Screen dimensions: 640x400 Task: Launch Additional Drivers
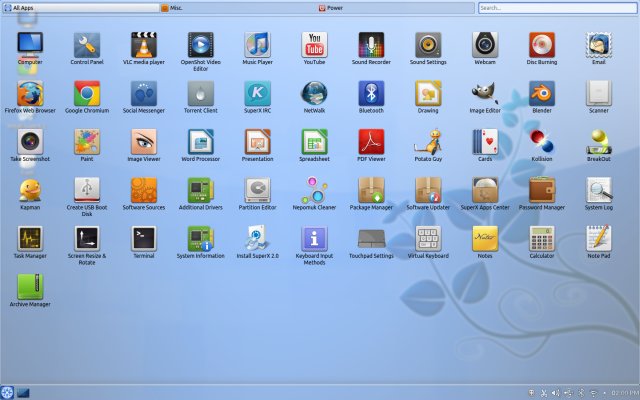[x=200, y=190]
